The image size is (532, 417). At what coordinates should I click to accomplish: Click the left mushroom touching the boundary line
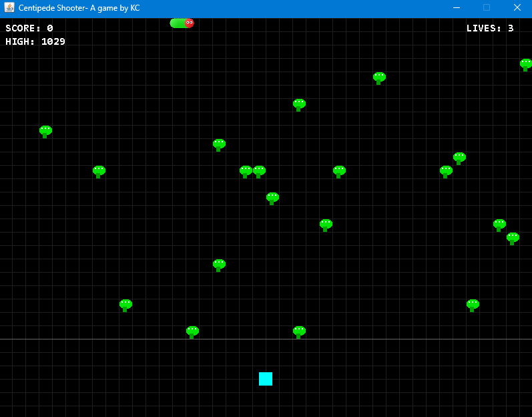(x=192, y=331)
